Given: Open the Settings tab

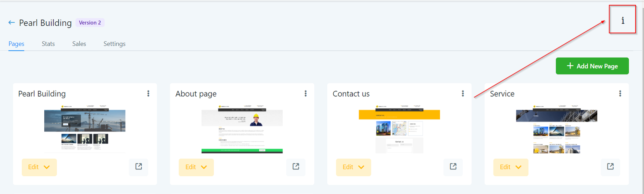Looking at the screenshot, I should tap(114, 44).
